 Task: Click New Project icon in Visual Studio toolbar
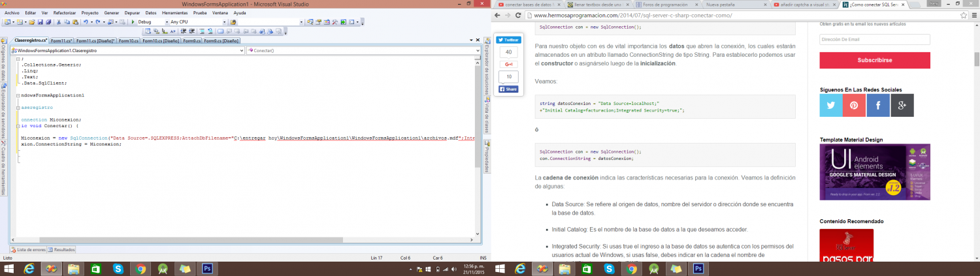[x=7, y=22]
